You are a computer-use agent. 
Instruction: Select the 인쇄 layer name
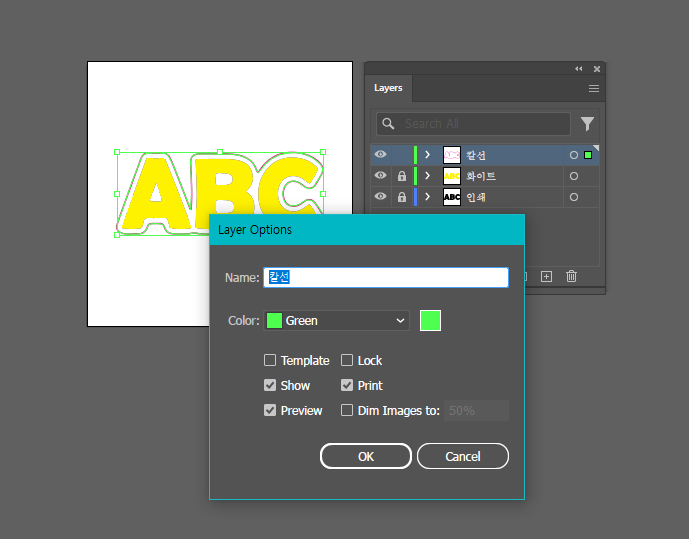[475, 197]
